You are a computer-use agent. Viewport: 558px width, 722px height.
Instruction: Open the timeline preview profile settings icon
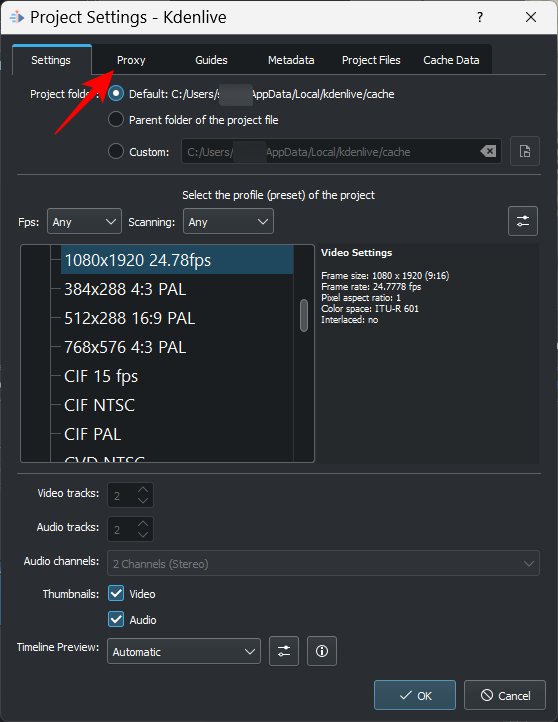coord(284,651)
